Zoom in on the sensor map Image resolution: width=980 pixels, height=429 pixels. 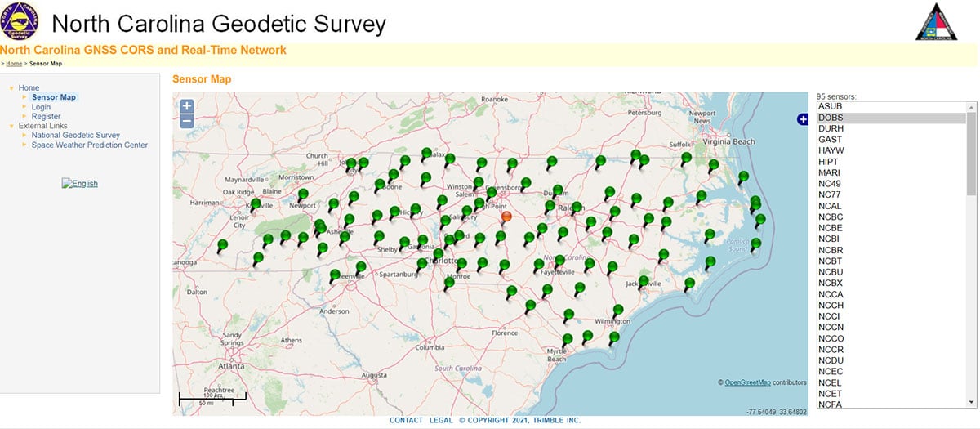(187, 106)
